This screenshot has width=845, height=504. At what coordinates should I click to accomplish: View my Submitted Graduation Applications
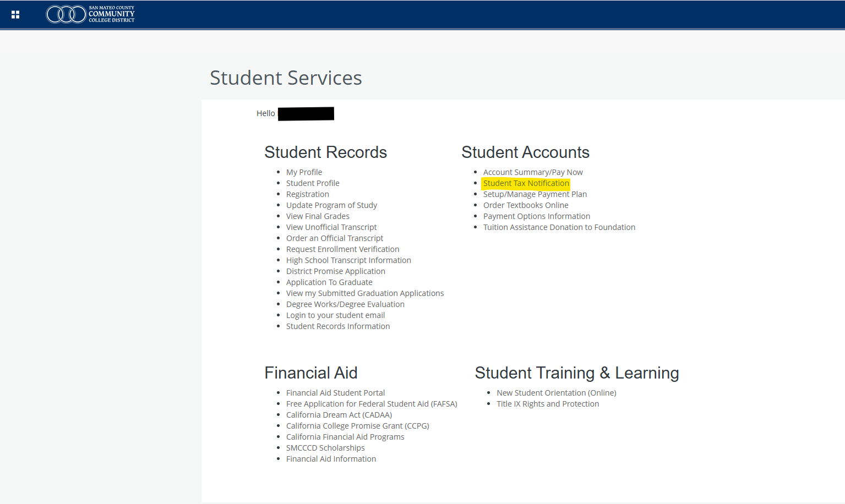pos(365,293)
